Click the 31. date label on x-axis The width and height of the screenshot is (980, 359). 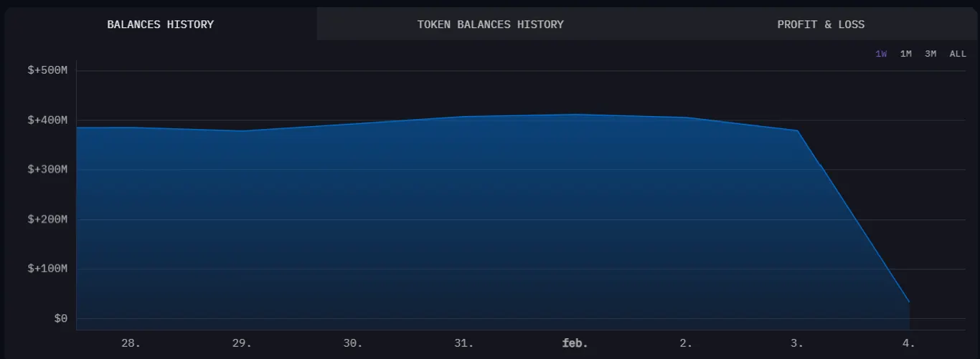[x=464, y=343]
